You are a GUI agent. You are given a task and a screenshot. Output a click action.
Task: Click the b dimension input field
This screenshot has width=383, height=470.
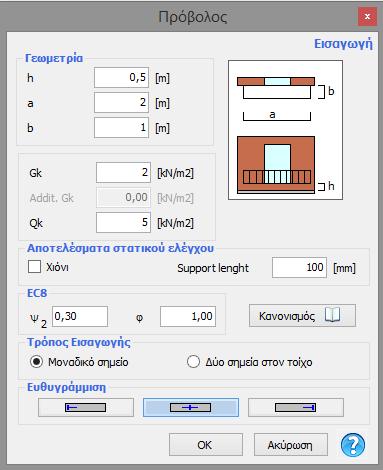pos(121,127)
